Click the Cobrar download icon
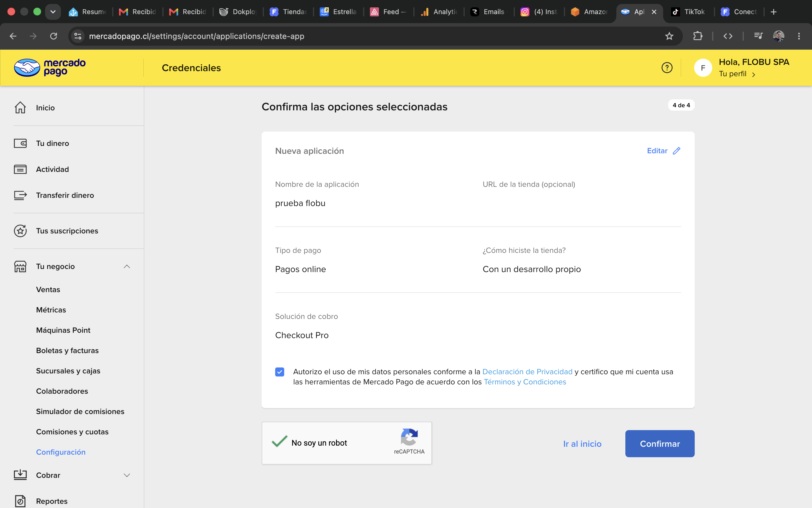This screenshot has width=812, height=508. 20,475
